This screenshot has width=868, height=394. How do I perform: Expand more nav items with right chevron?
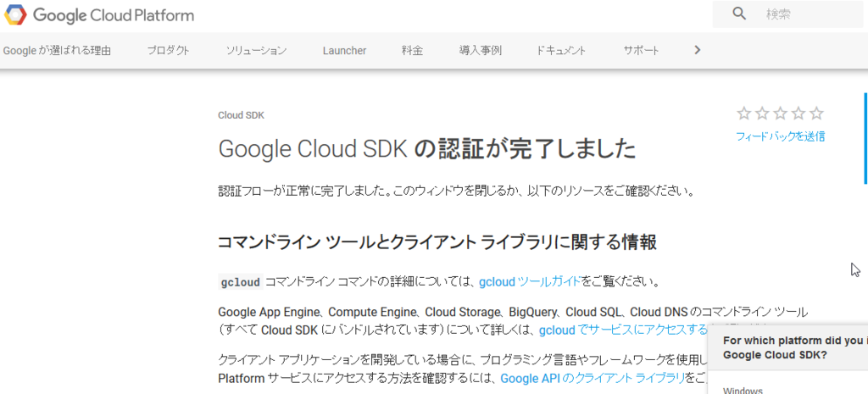click(698, 50)
